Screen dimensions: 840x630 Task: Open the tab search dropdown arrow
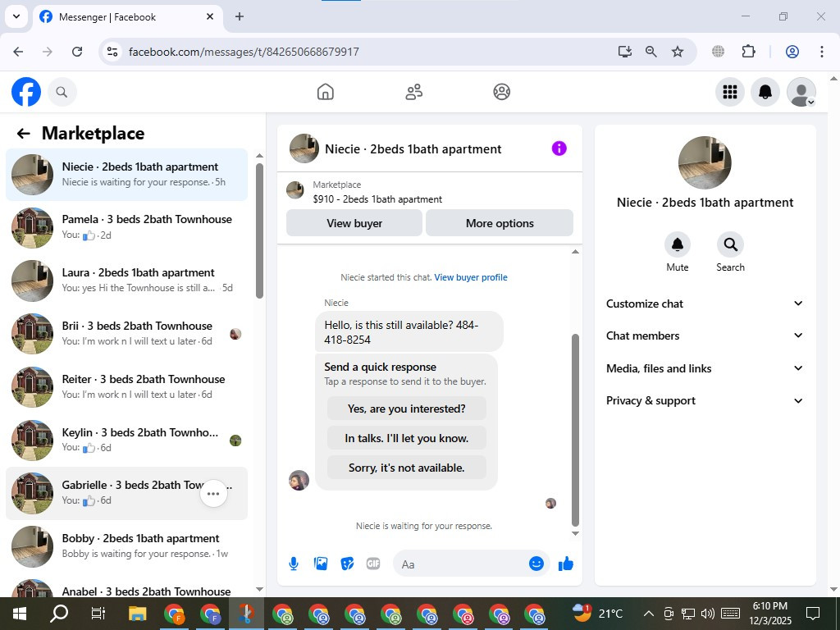click(16, 16)
